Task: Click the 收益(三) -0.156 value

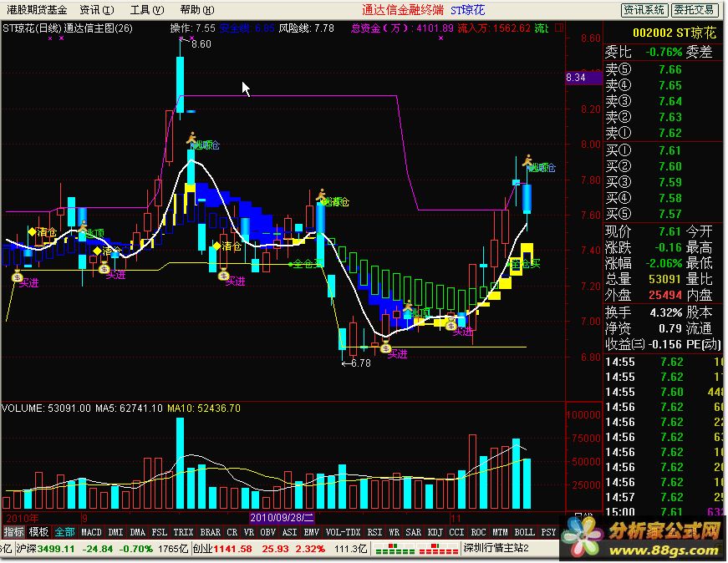Action: tap(664, 344)
